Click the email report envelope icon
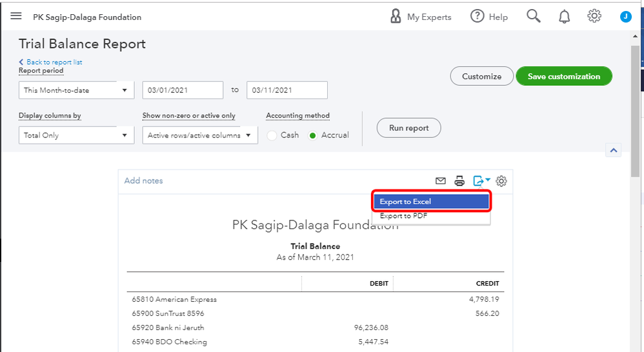Image resolution: width=644 pixels, height=352 pixels. pos(441,181)
